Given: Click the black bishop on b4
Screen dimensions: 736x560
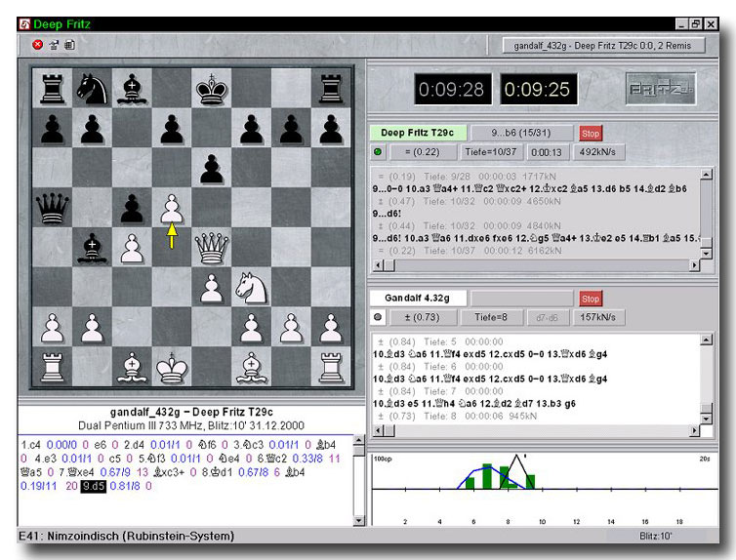Looking at the screenshot, I should [x=92, y=248].
